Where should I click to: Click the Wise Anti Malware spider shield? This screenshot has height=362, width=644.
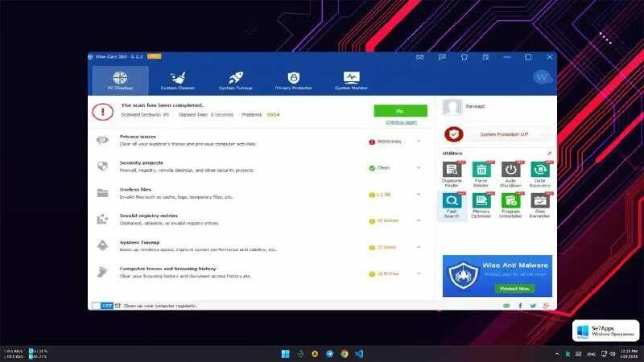[x=464, y=275]
